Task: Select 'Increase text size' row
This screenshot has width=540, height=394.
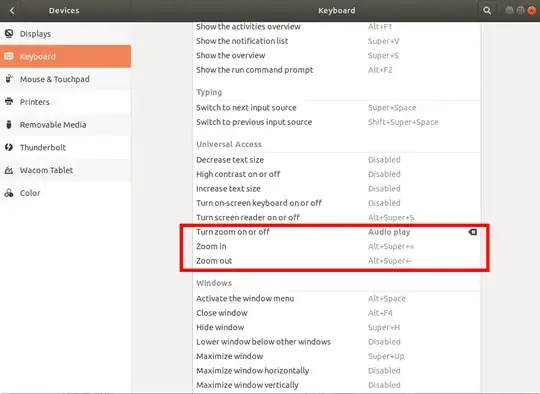Action: pyautogui.click(x=336, y=189)
